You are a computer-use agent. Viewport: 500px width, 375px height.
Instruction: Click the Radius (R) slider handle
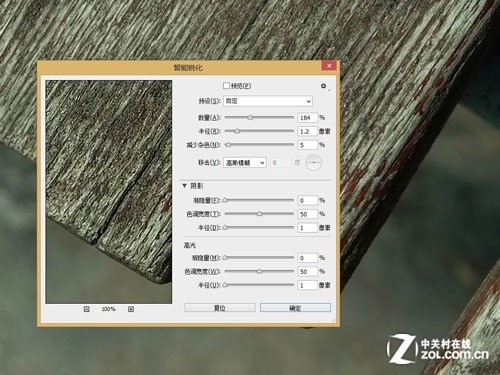[237, 131]
